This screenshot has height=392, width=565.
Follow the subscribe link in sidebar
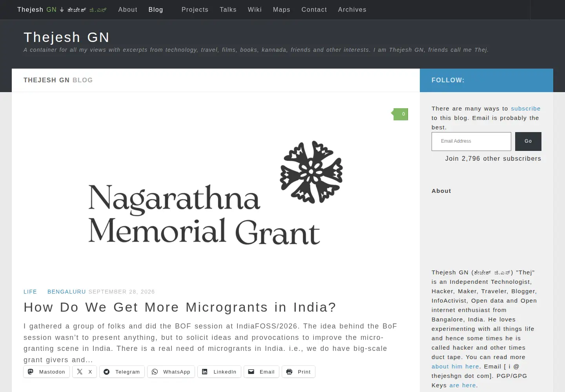[526, 109]
